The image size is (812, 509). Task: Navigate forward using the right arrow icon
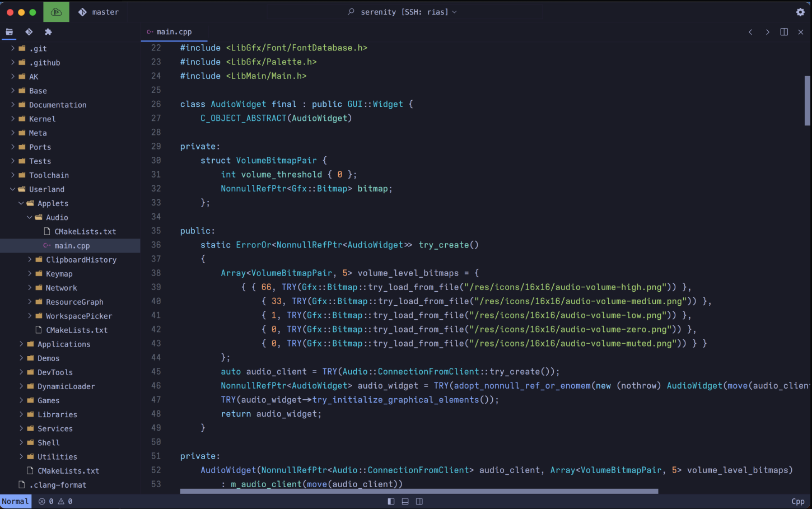pyautogui.click(x=767, y=32)
